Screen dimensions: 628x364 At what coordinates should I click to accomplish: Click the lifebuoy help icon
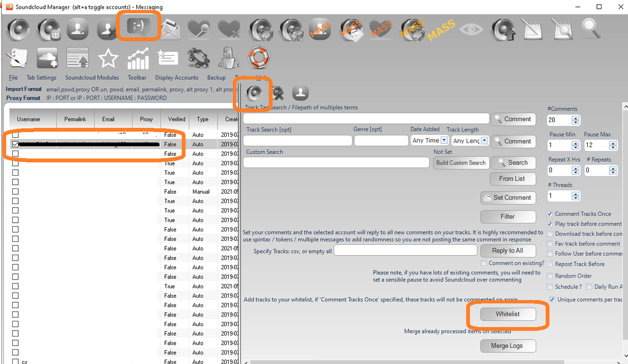coord(259,58)
